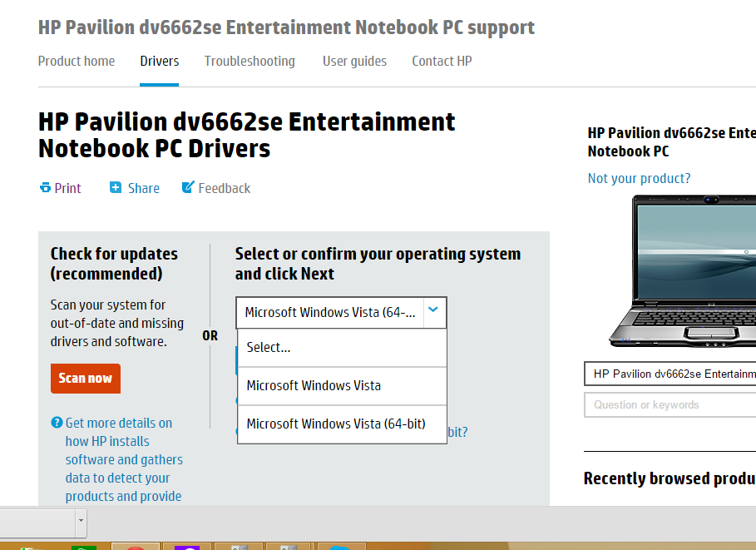This screenshot has height=550, width=756.
Task: Switch to the Troubleshooting tab
Action: 250,62
